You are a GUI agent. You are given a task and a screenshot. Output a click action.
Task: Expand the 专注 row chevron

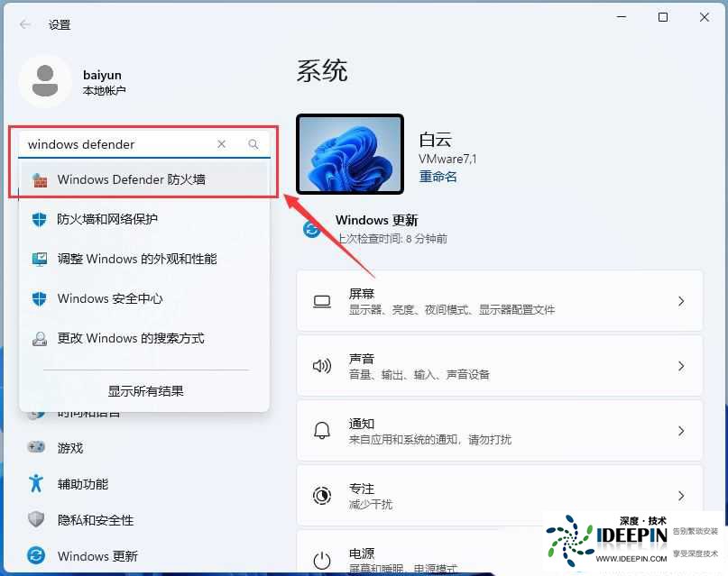point(681,496)
